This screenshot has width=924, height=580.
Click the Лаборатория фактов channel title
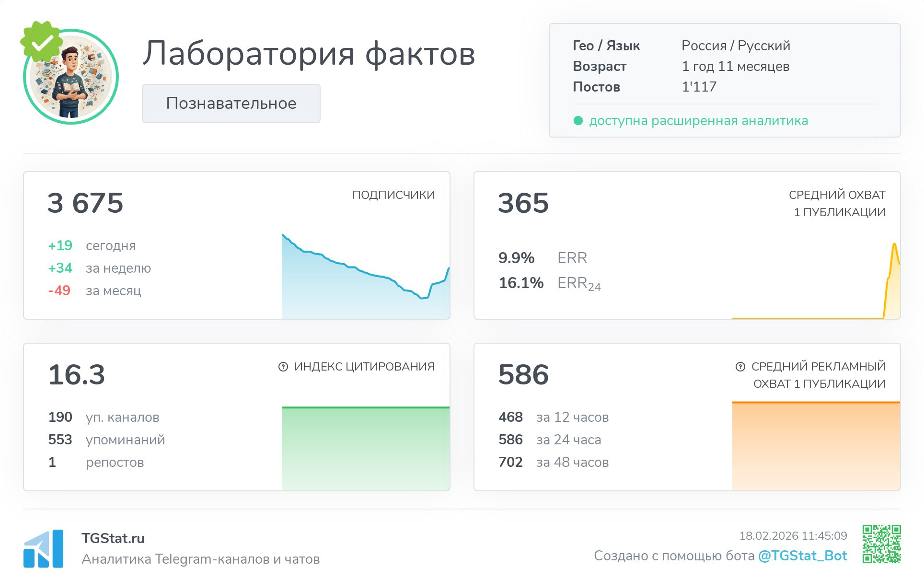tap(309, 54)
